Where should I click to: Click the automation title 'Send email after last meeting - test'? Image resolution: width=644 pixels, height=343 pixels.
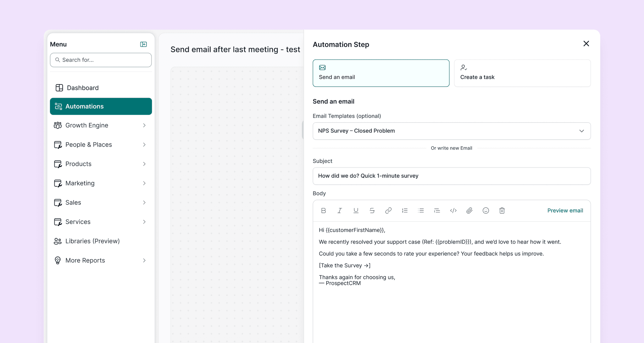[x=235, y=50]
